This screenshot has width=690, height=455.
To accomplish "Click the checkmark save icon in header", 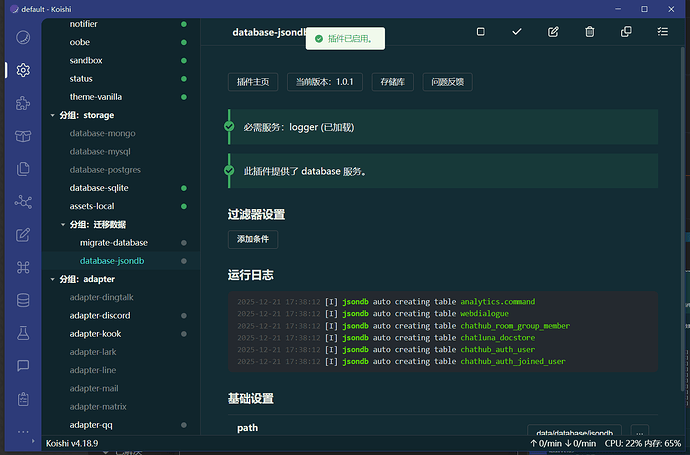I will [x=517, y=32].
